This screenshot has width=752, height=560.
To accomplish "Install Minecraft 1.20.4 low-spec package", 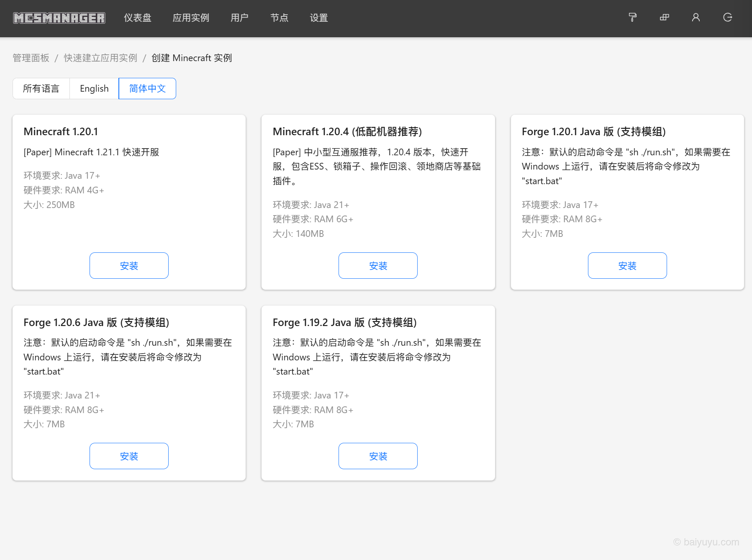I will pos(377,265).
